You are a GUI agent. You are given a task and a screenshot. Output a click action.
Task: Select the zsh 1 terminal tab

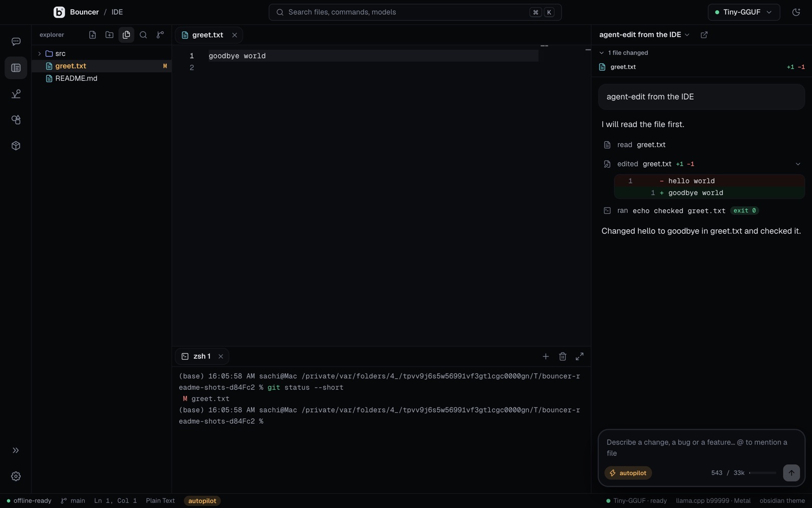[201, 357]
